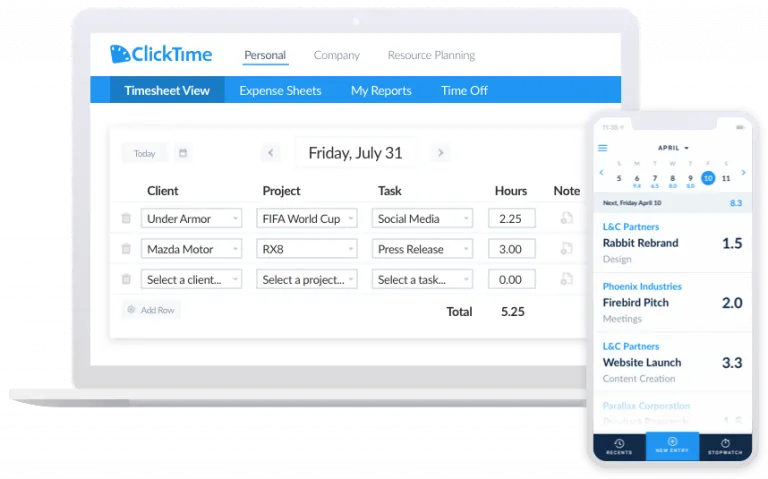Open the Time Off tab
The height and width of the screenshot is (479, 768).
click(464, 90)
